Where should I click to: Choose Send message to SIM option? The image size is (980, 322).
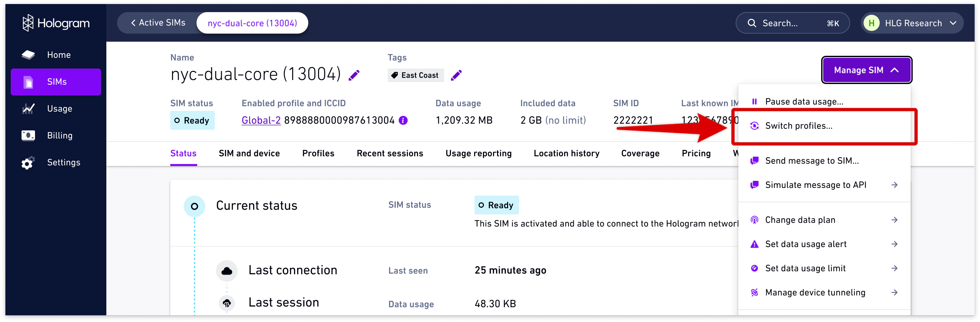[x=824, y=161]
